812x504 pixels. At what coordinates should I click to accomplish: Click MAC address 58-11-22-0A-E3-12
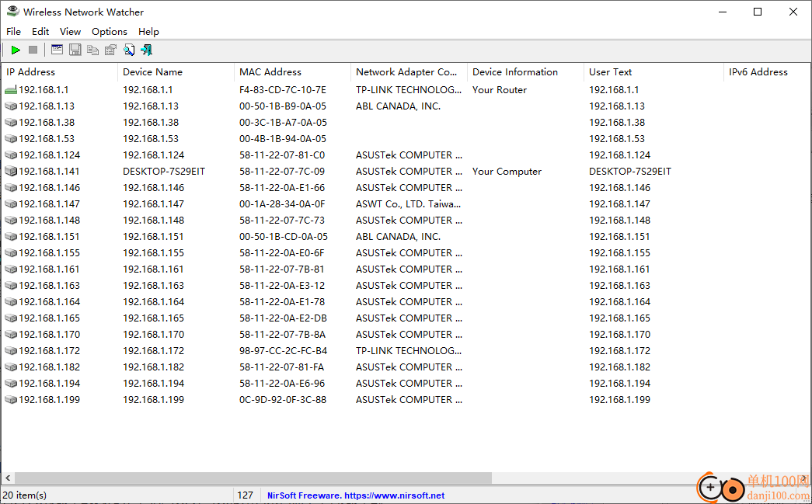[x=282, y=286]
